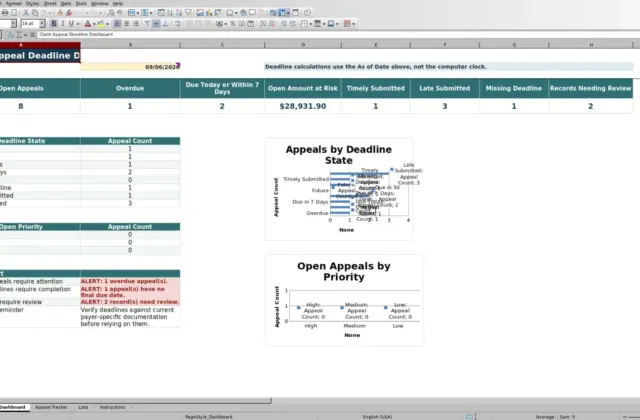Click Insert Columns icon
The width and height of the screenshot is (640, 420).
point(144,13)
